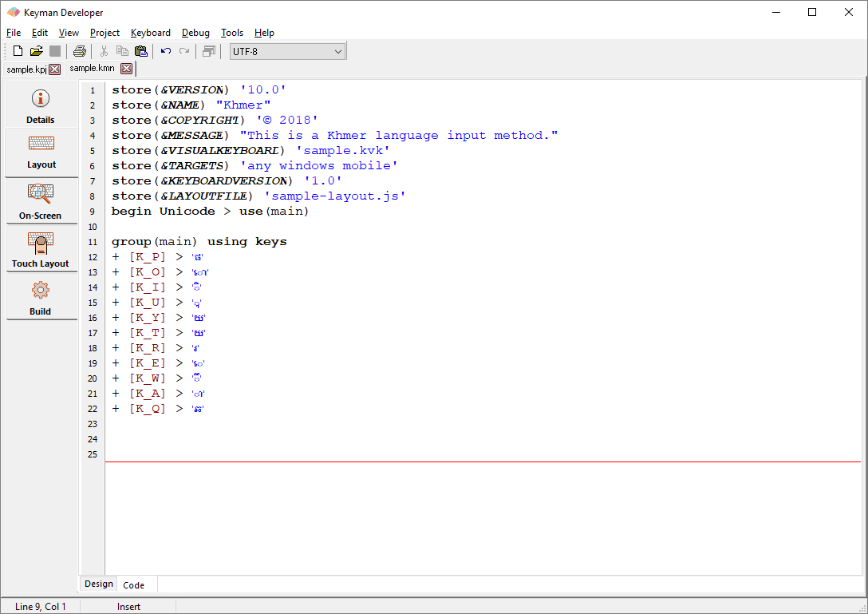Click the windows icon beside Redo
This screenshot has width=868, height=614.
(x=209, y=52)
